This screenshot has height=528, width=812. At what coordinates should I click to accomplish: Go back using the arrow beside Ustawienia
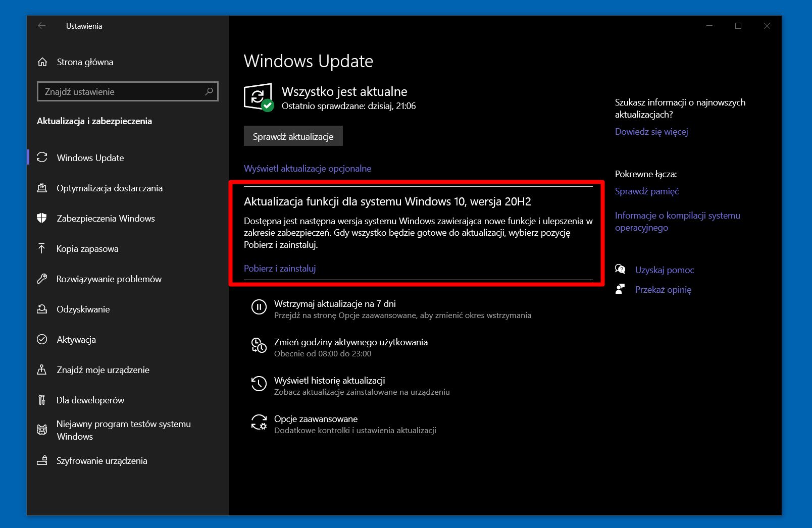click(42, 26)
